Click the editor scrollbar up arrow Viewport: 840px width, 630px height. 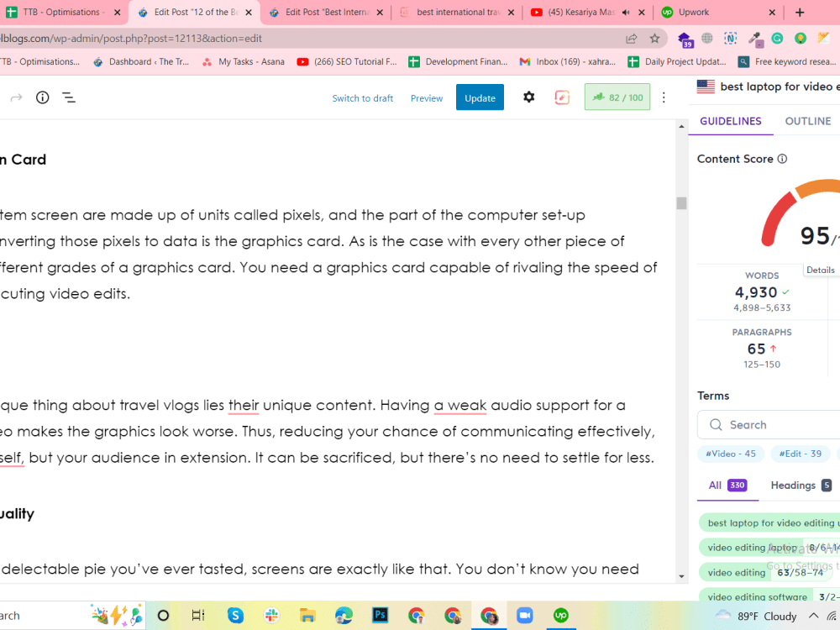tap(681, 127)
